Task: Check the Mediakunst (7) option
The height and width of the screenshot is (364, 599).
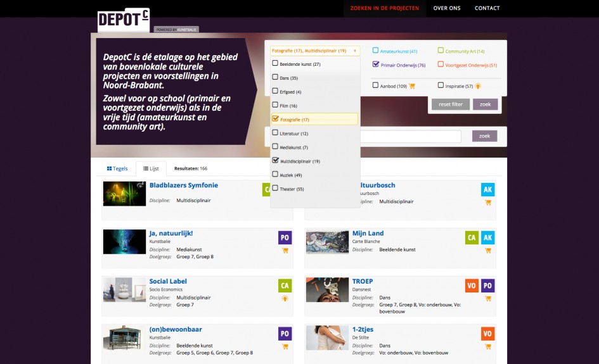Action: coord(275,146)
